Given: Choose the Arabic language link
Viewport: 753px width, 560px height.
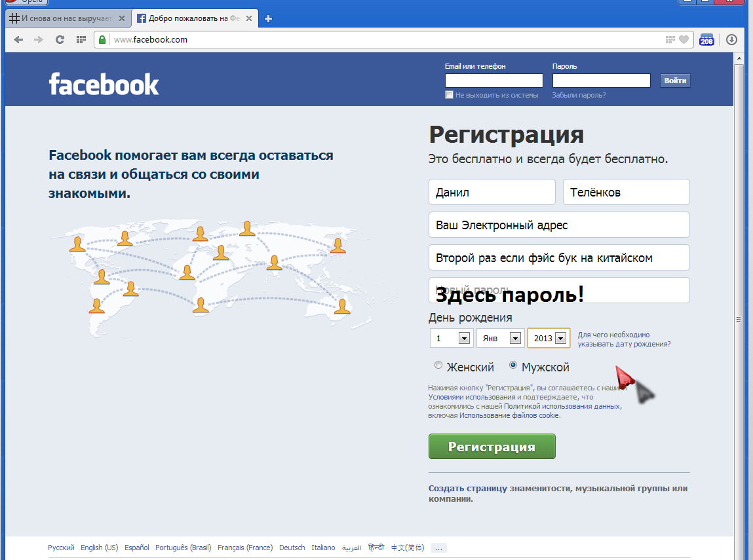Looking at the screenshot, I should (351, 548).
